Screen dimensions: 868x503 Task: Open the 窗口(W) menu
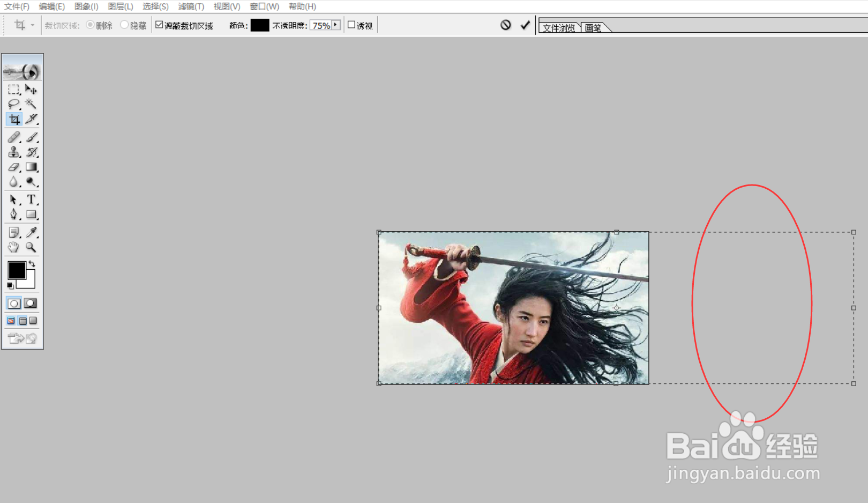[265, 6]
